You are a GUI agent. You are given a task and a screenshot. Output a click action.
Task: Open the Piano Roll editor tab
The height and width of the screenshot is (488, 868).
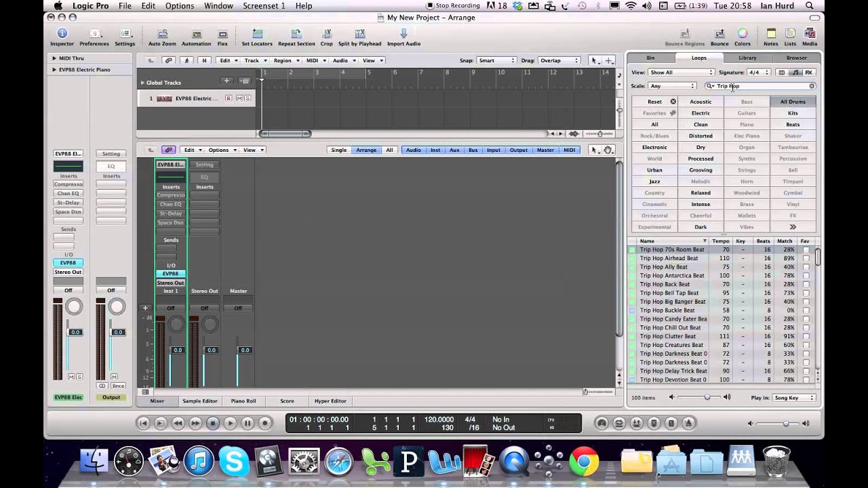(x=243, y=401)
